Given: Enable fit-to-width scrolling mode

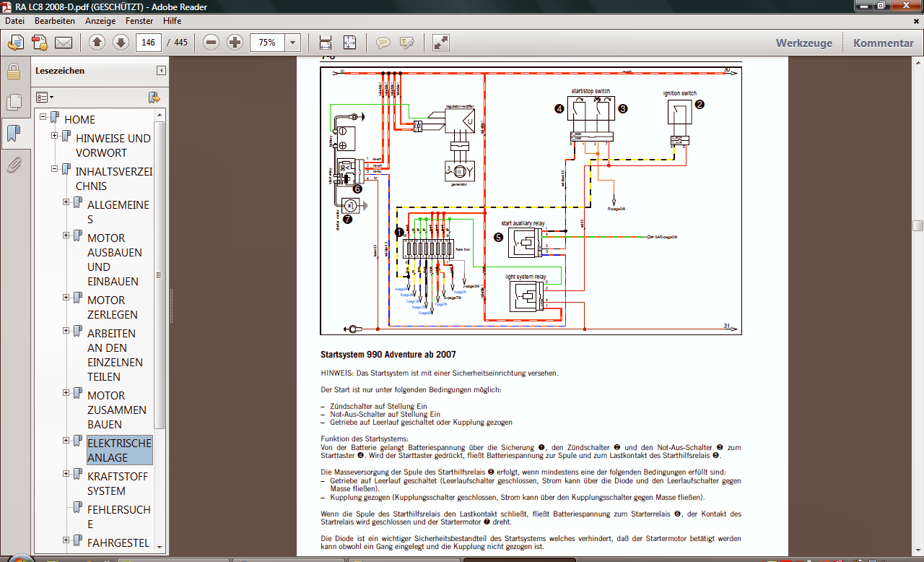Looking at the screenshot, I should click(x=326, y=43).
